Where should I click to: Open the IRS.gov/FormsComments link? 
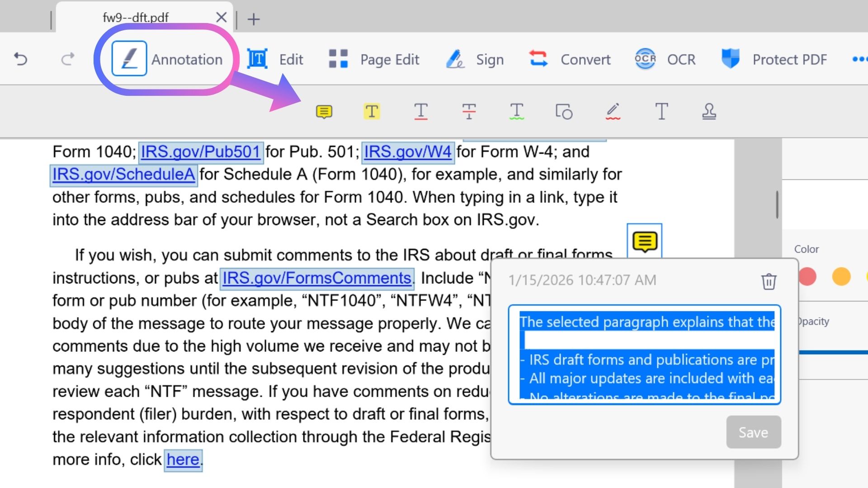(316, 278)
